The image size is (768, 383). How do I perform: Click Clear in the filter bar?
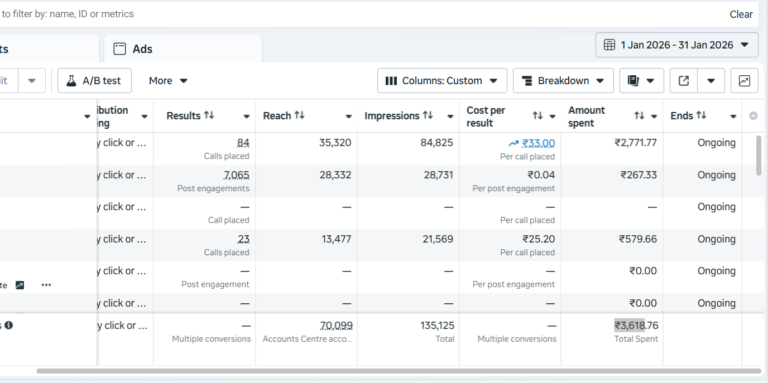pos(741,14)
